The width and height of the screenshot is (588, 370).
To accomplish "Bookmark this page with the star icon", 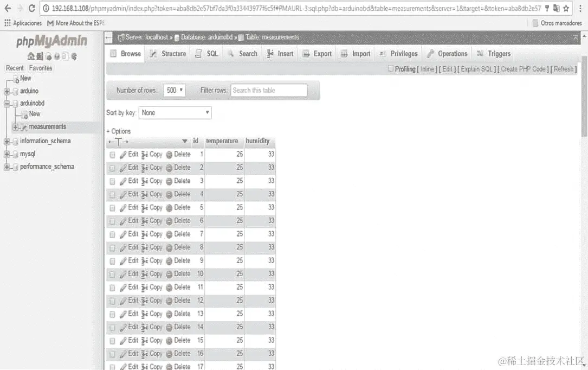I will [566, 8].
